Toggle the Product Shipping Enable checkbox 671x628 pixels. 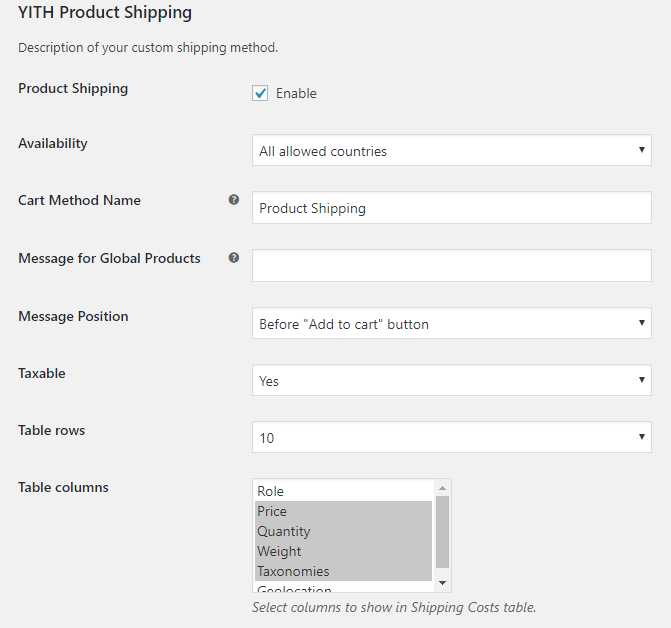(x=261, y=93)
